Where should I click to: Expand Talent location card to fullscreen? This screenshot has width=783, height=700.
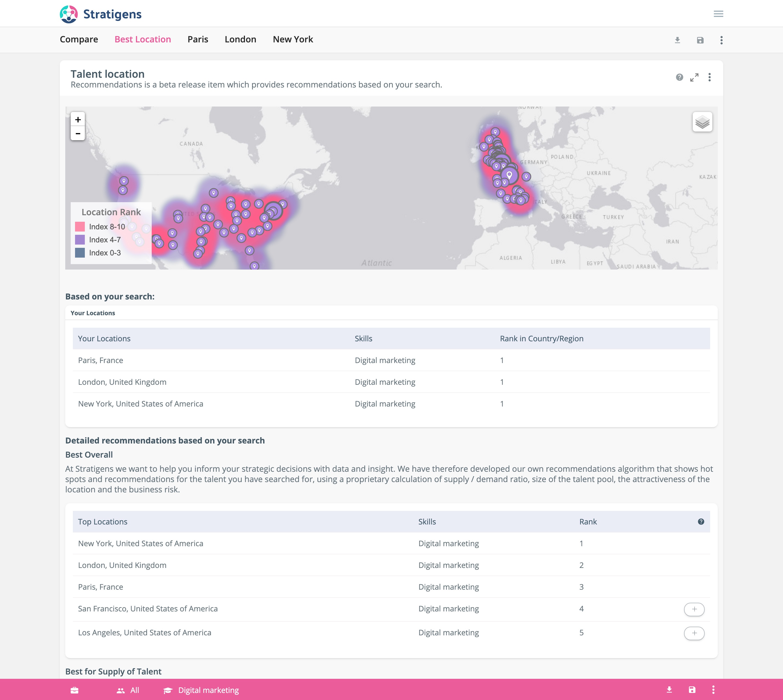(694, 77)
